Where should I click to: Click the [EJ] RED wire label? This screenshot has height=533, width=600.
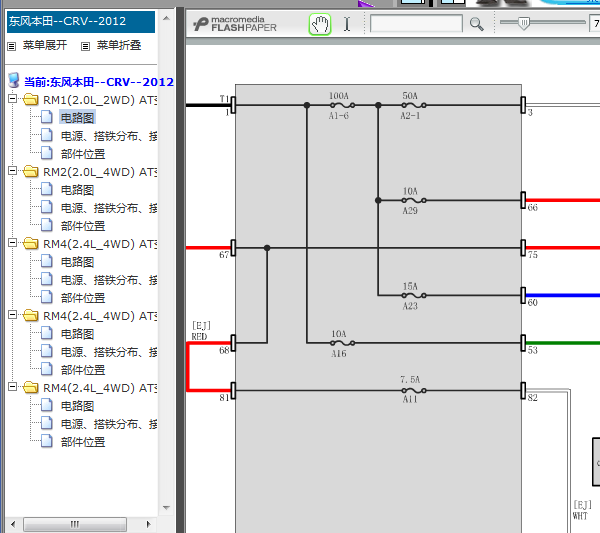pyautogui.click(x=201, y=331)
